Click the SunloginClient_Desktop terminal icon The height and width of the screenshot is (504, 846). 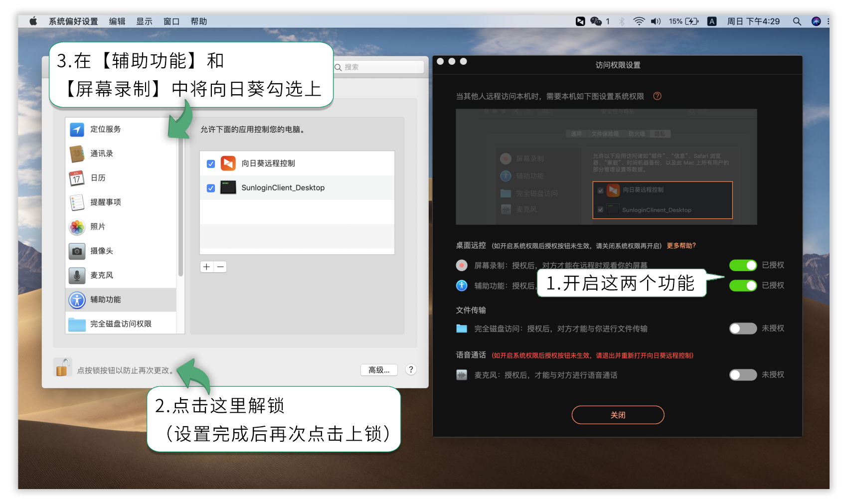click(x=228, y=187)
